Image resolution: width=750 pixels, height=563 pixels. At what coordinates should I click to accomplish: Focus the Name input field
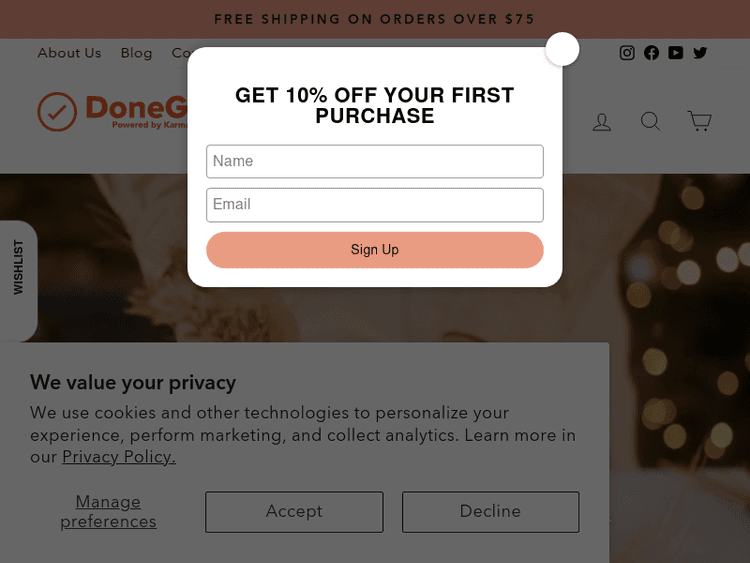375,161
